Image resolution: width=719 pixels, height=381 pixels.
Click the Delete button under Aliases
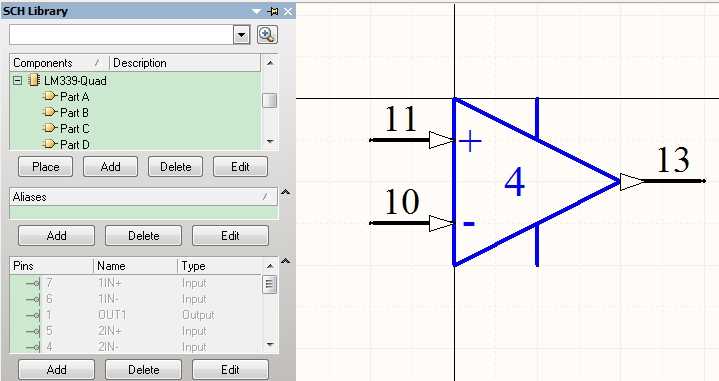tap(144, 236)
